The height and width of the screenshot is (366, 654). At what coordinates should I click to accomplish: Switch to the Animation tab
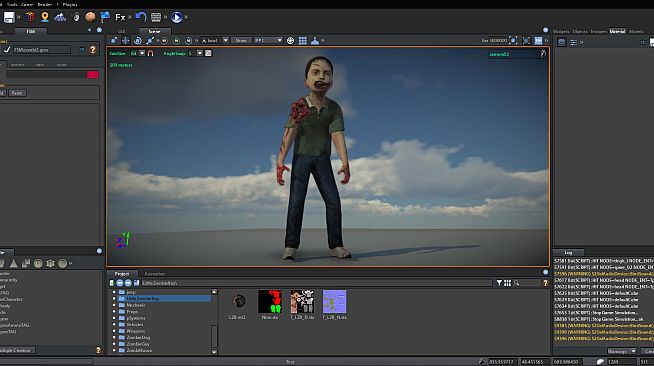pyautogui.click(x=154, y=274)
